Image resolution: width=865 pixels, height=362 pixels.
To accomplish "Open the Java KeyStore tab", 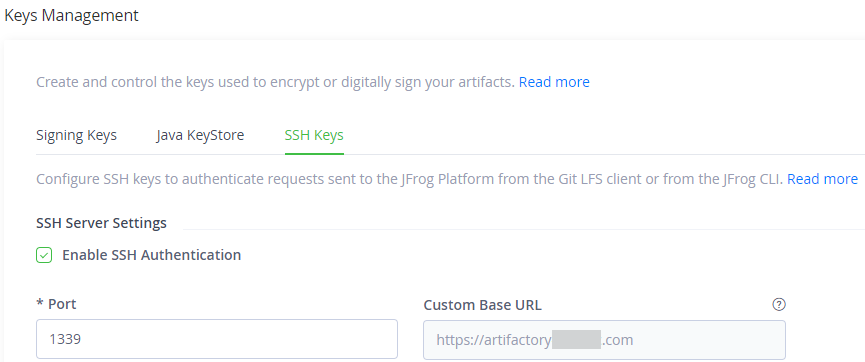I will point(200,135).
